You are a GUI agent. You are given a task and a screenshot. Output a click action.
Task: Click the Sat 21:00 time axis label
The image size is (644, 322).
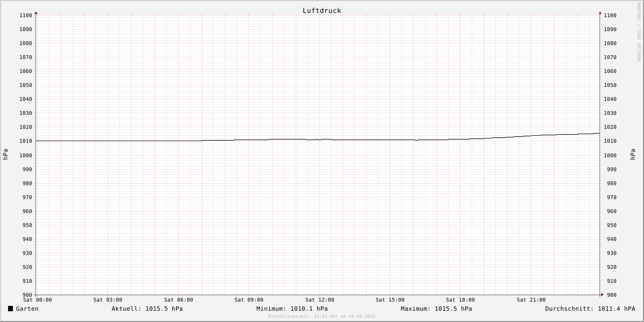tap(531, 300)
